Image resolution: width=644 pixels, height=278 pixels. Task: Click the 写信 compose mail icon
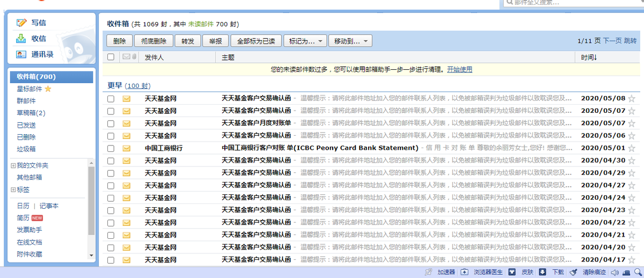coord(21,23)
